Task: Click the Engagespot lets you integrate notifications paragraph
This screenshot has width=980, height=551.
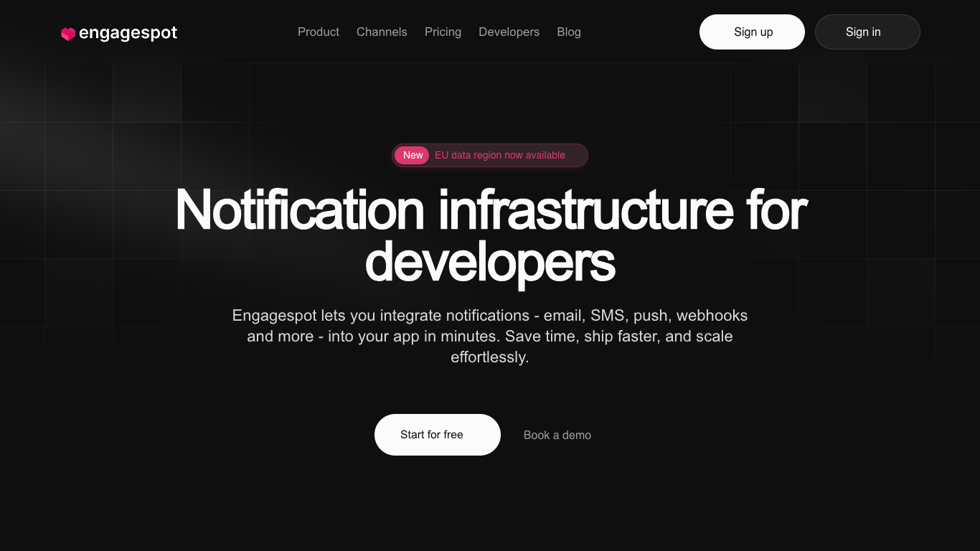Action: click(x=490, y=336)
